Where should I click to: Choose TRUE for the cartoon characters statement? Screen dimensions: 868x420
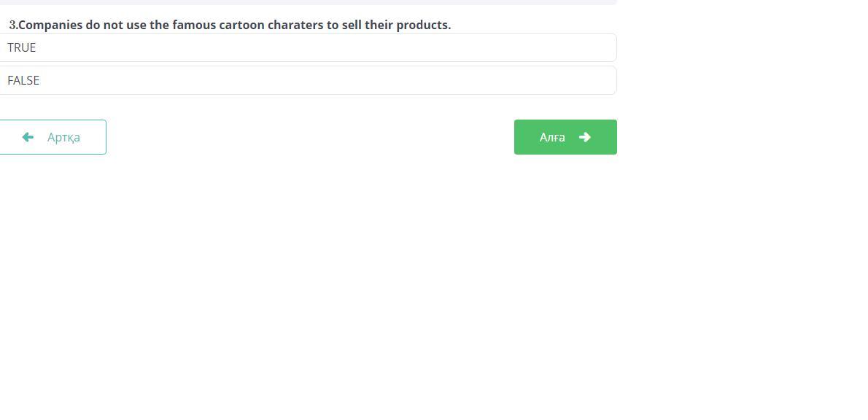point(307,47)
